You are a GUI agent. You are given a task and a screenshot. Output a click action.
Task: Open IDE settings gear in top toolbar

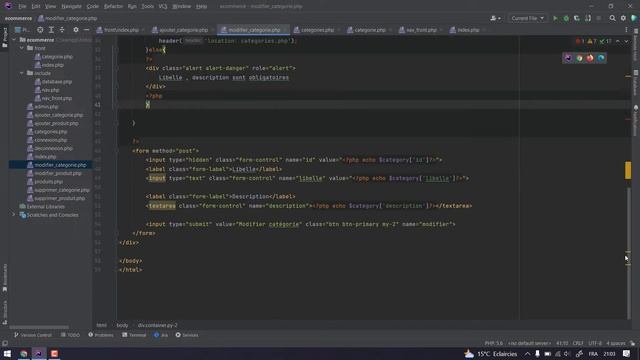[x=623, y=18]
